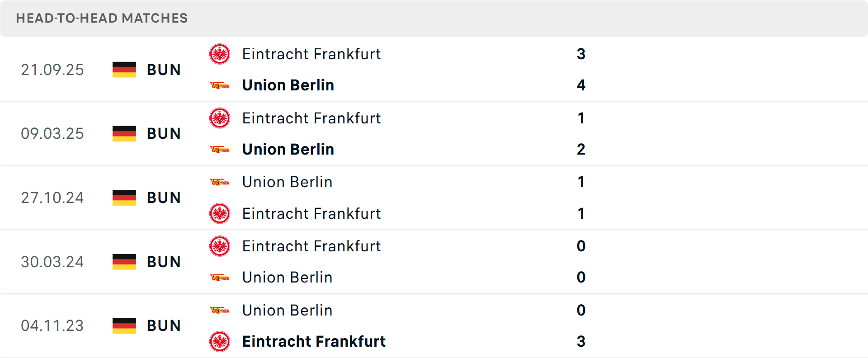The image size is (868, 358).
Task: Click the Union Berlin logo in the 04.11.23 match
Action: pos(220,311)
